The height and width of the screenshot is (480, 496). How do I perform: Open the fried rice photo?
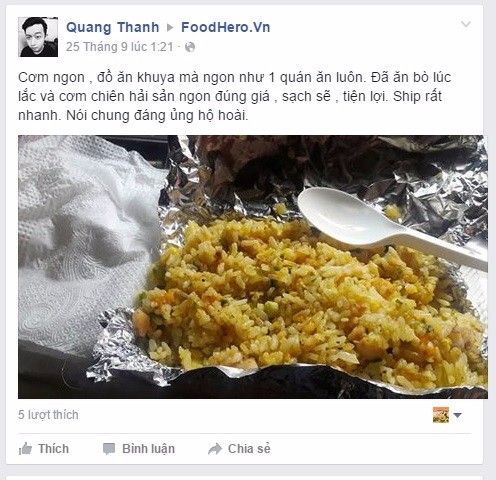[253, 267]
